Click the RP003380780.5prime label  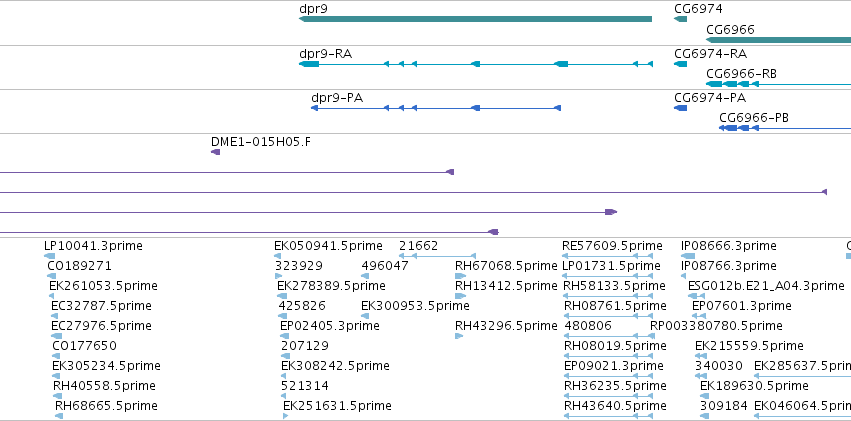click(x=716, y=326)
